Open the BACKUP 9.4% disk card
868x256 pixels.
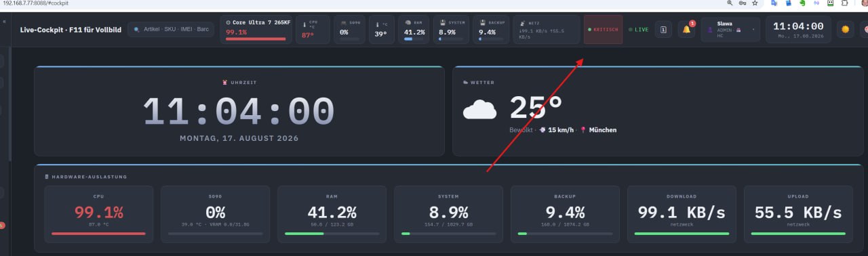point(565,214)
